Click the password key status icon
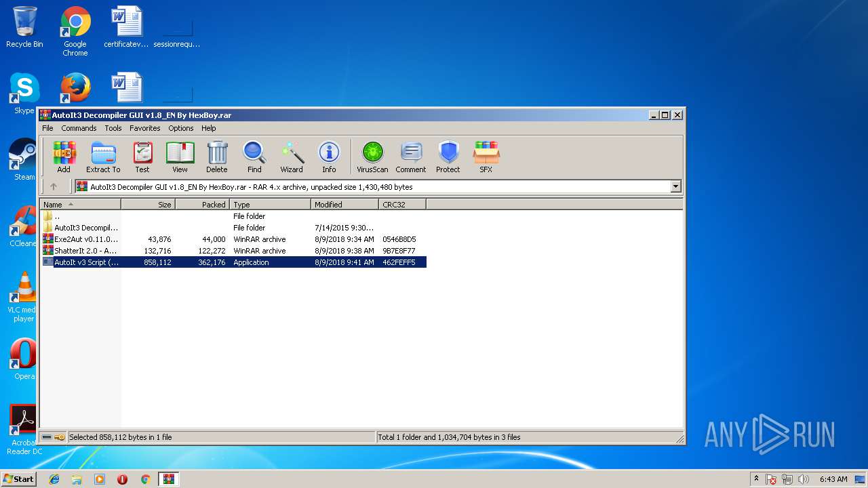 (60, 437)
